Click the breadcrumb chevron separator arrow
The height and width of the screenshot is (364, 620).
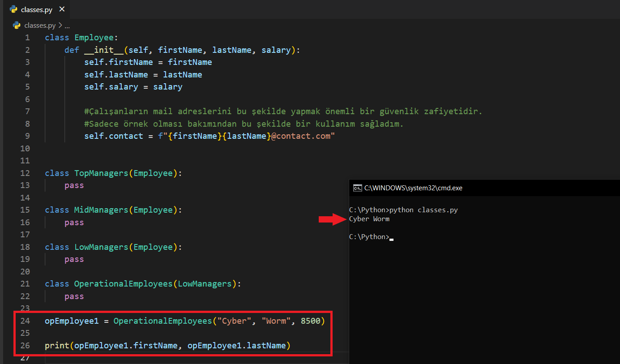[60, 26]
